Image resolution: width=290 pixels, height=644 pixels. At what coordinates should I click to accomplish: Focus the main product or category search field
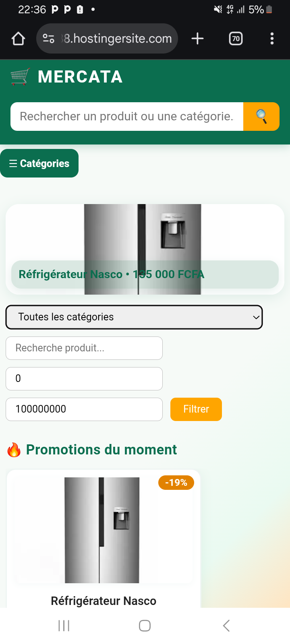coord(127,117)
